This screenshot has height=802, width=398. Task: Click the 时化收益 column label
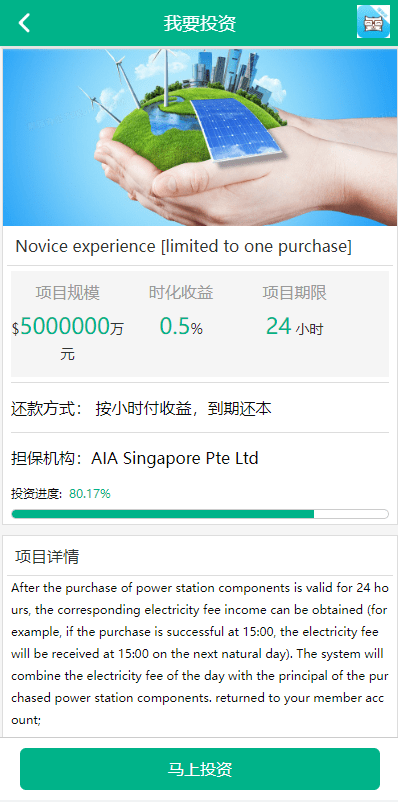(x=181, y=293)
